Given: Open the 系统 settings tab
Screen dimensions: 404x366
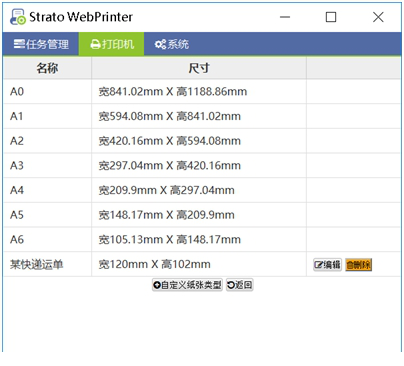Looking at the screenshot, I should click(x=172, y=44).
